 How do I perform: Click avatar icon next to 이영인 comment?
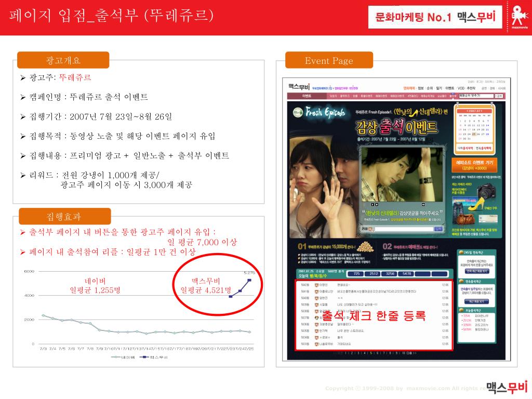point(316,285)
